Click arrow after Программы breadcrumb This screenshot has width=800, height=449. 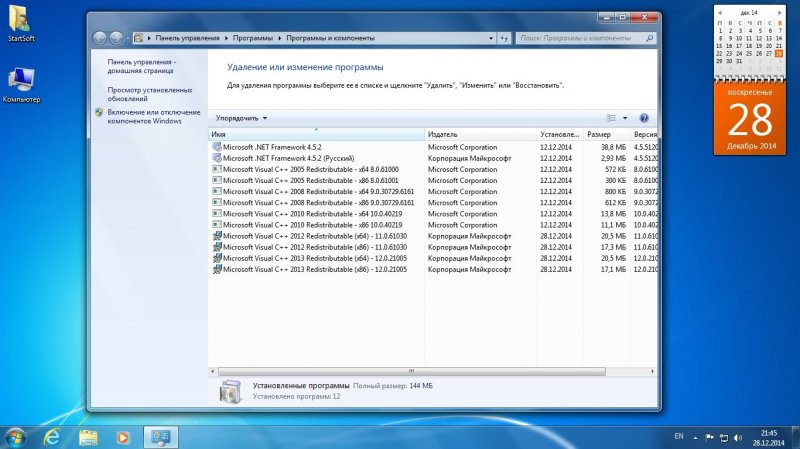pyautogui.click(x=280, y=38)
